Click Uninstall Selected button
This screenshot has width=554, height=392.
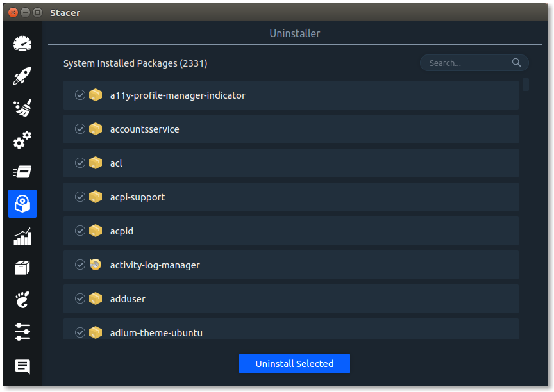click(x=294, y=363)
